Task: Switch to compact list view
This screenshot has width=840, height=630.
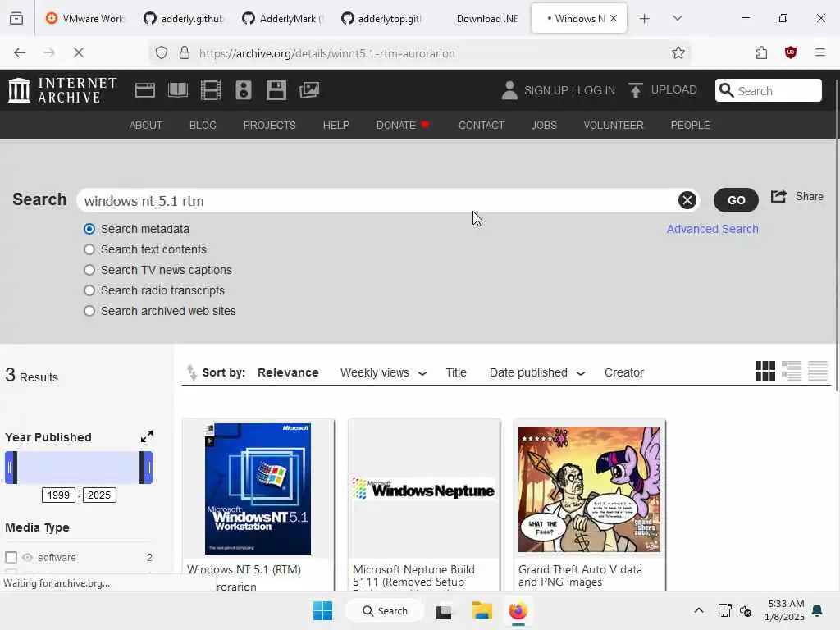Action: [818, 371]
